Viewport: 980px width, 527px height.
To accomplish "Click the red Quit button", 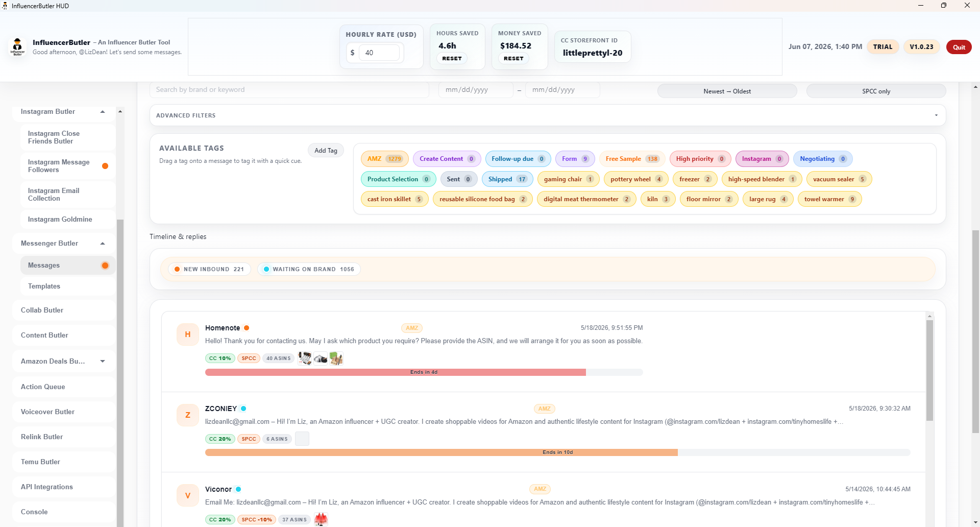I will click(x=959, y=47).
